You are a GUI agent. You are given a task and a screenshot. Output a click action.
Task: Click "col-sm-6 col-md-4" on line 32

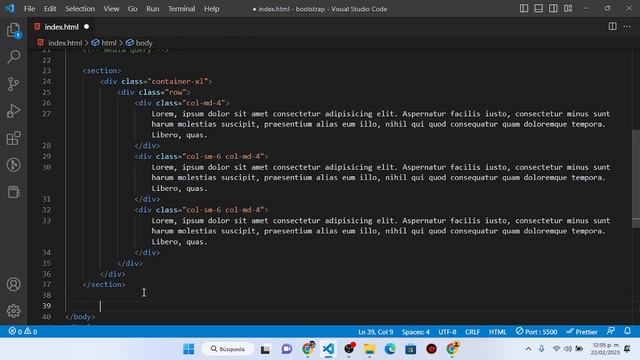pos(223,210)
